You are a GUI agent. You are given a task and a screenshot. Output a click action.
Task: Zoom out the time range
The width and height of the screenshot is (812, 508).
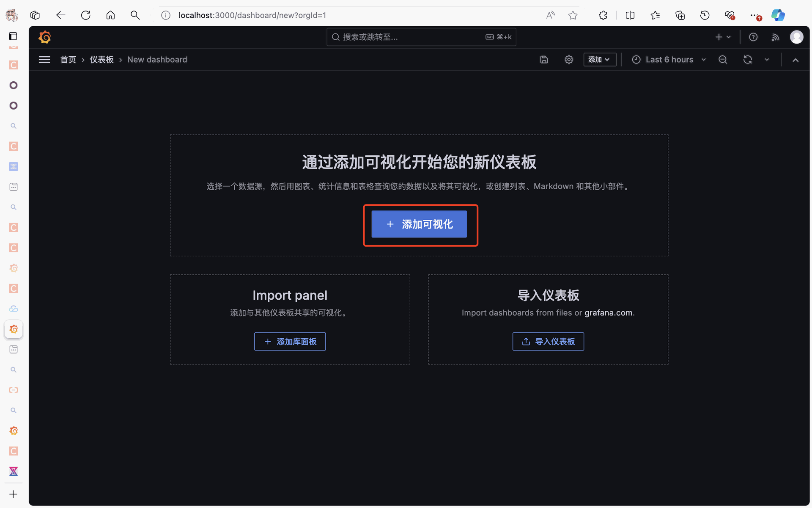(723, 60)
